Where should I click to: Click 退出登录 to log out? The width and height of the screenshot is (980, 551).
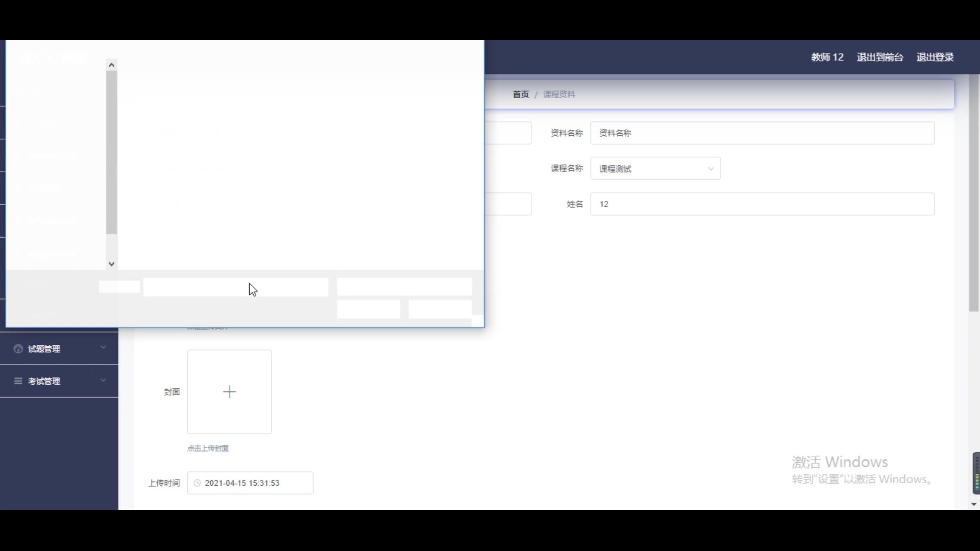coord(935,57)
